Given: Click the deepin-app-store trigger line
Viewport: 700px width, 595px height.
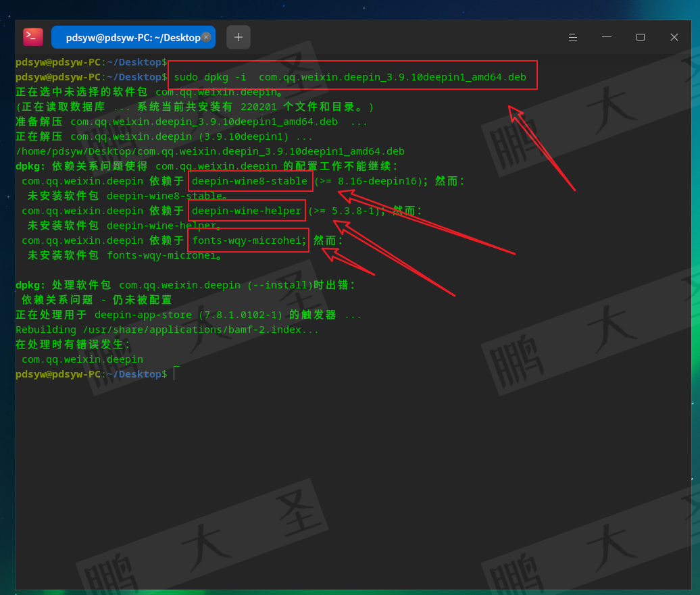Looking at the screenshot, I should [188, 315].
